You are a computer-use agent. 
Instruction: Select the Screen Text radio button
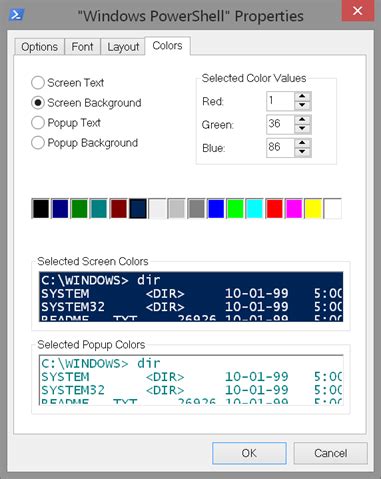68,83
